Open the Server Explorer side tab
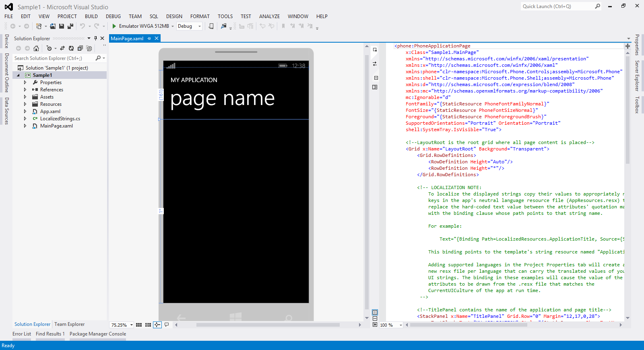Screen dimensions: 644x350 pos(637,76)
